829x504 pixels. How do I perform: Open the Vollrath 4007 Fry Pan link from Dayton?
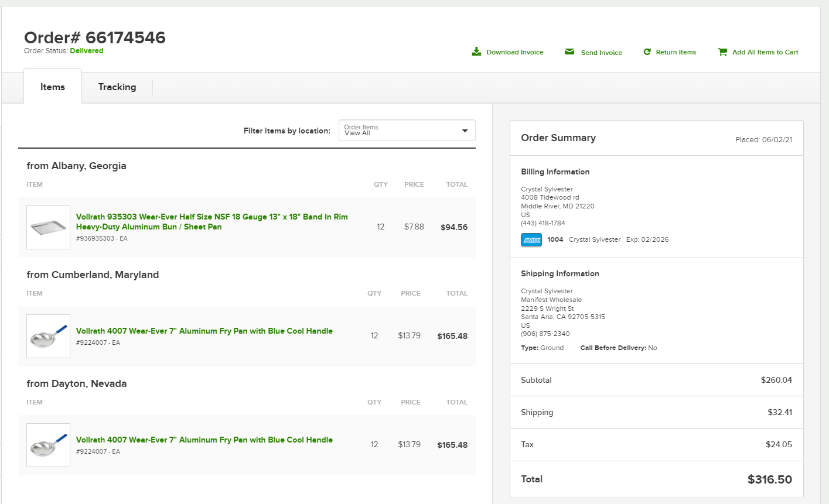click(204, 440)
